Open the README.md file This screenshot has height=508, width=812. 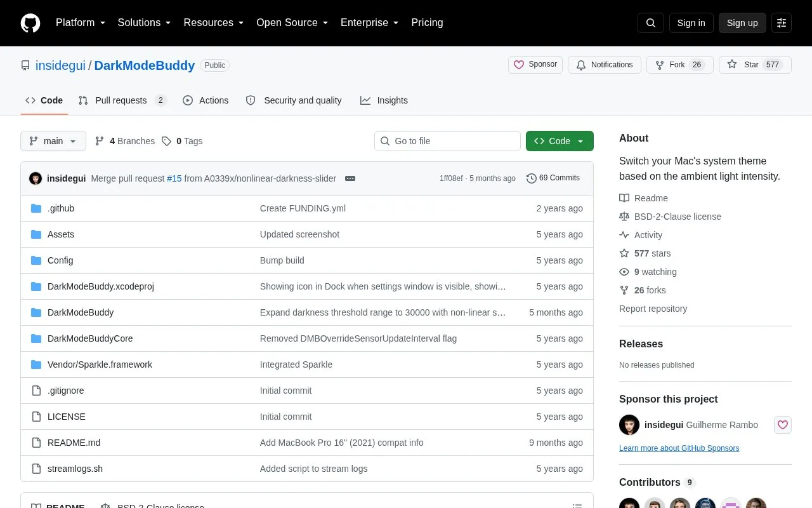click(74, 443)
